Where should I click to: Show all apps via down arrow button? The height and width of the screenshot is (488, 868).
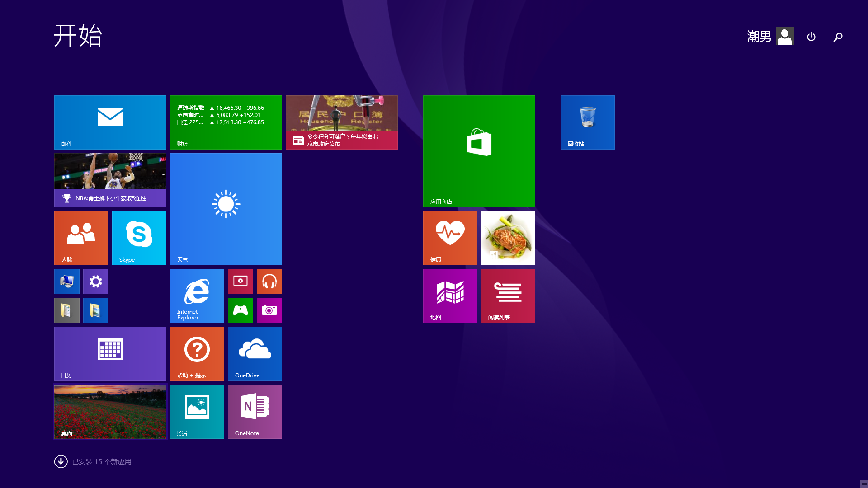[61, 461]
